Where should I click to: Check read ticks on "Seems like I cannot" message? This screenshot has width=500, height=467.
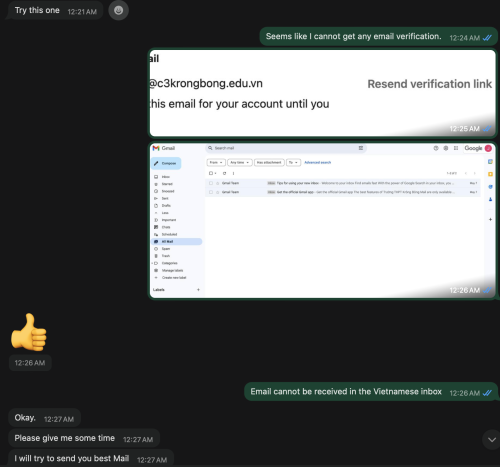click(487, 38)
